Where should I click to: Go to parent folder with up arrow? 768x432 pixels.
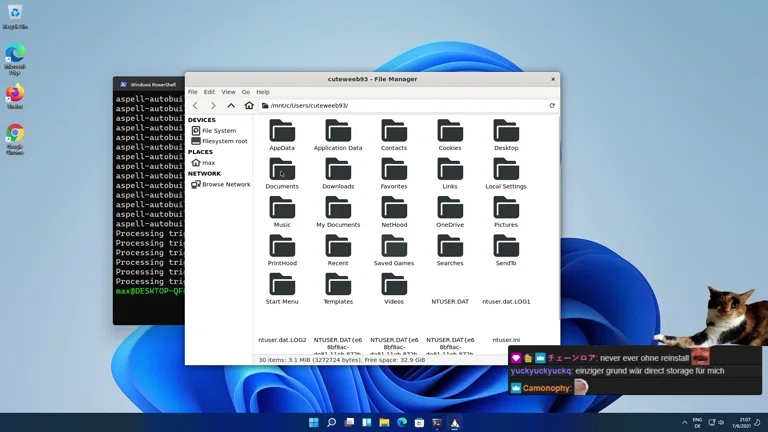(x=231, y=105)
